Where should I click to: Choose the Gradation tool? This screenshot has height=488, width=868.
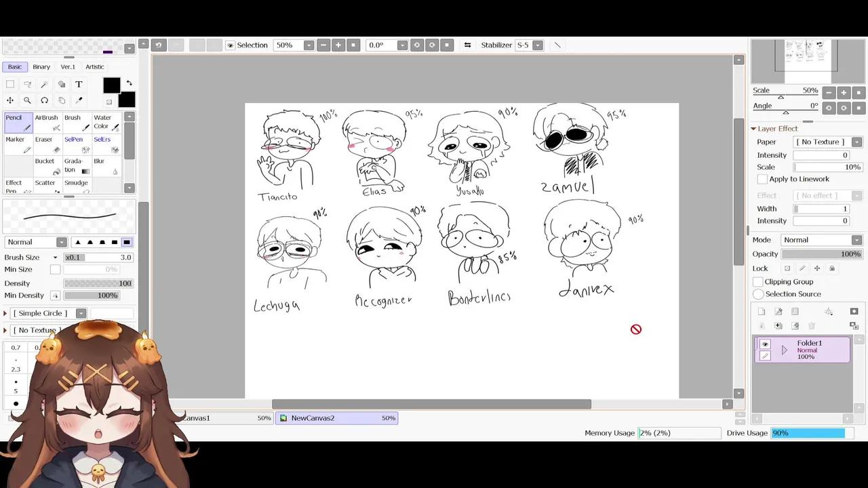(x=77, y=166)
